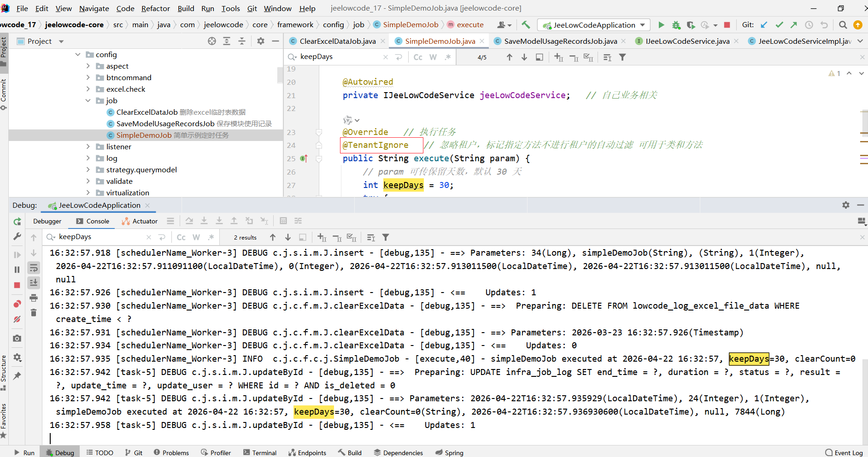The image size is (868, 457).
Task: Click the print console output icon
Action: click(34, 298)
